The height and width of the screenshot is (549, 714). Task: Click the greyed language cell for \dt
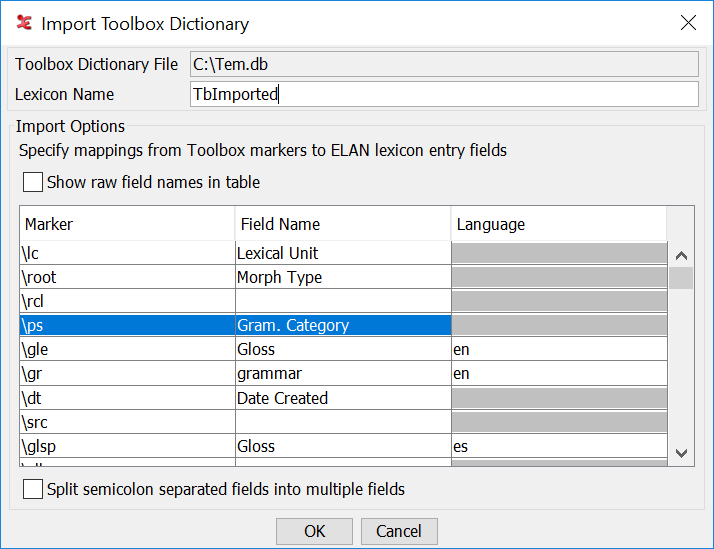pos(560,398)
